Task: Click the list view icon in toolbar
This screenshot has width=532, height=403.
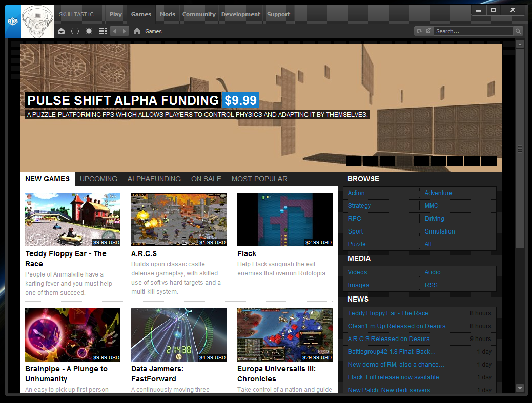Action: pos(103,31)
